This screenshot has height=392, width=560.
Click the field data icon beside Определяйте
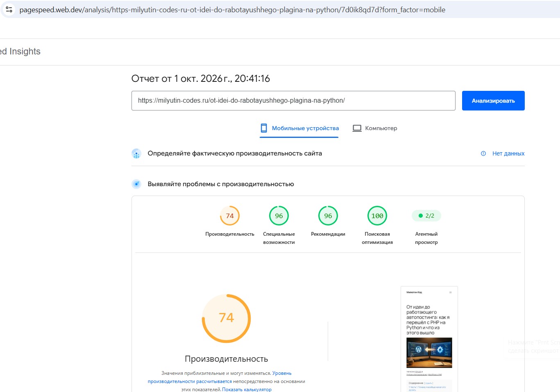pyautogui.click(x=136, y=153)
